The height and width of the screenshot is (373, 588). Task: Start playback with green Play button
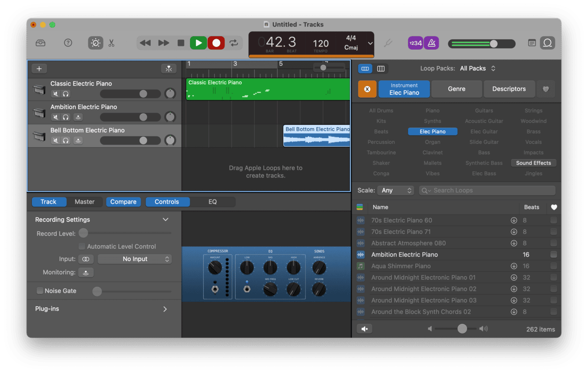pos(198,43)
